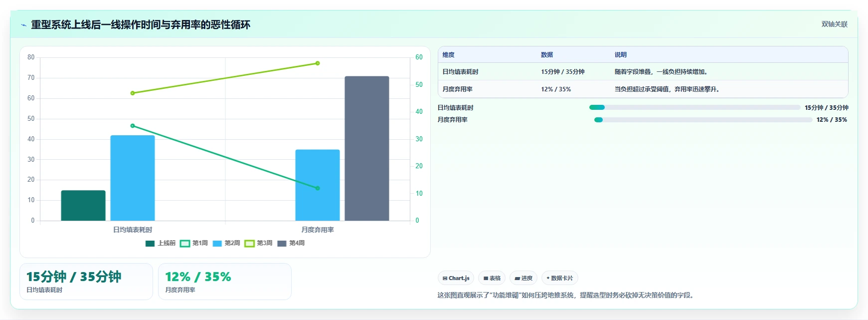Image resolution: width=868 pixels, height=320 pixels.
Task: Click the dark teal 上线前 bar in the chart
Action: 83,205
